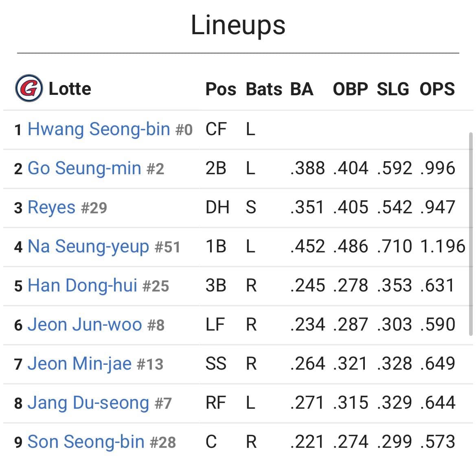Click the Lineups heading
476x469 pixels.
click(x=238, y=25)
